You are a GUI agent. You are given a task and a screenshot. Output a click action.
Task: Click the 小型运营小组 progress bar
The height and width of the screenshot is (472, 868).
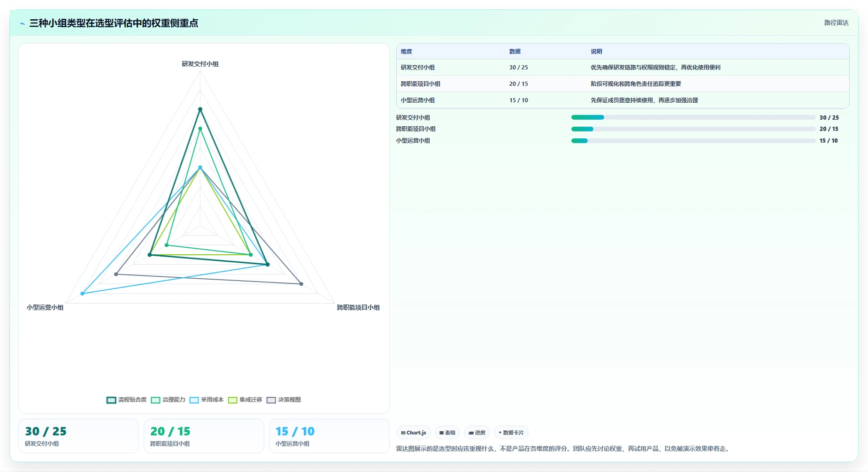(693, 141)
